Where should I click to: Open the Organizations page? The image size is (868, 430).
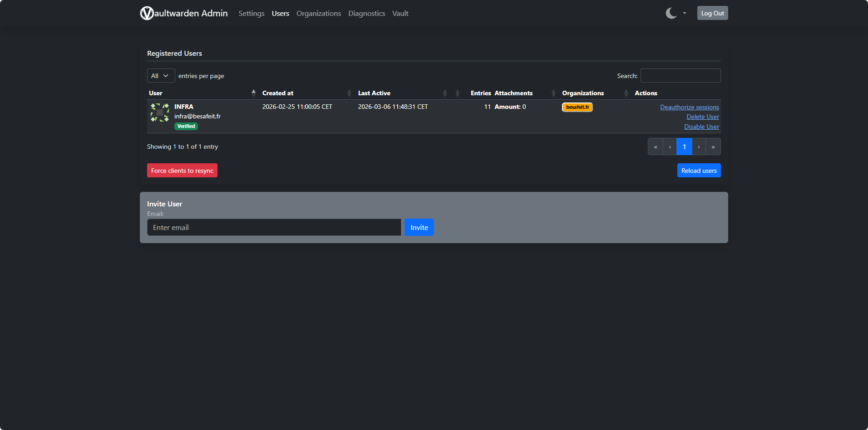point(319,14)
